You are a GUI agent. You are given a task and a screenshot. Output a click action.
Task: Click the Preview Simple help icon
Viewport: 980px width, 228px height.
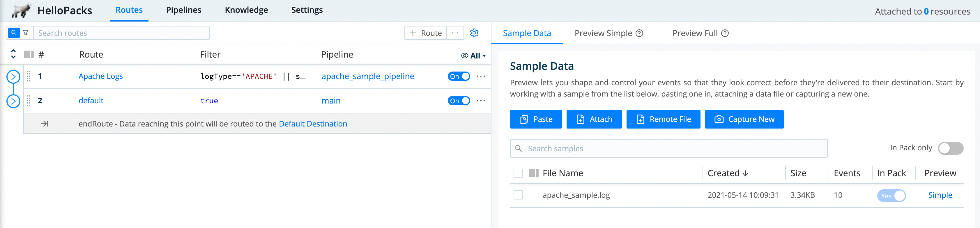tap(640, 33)
